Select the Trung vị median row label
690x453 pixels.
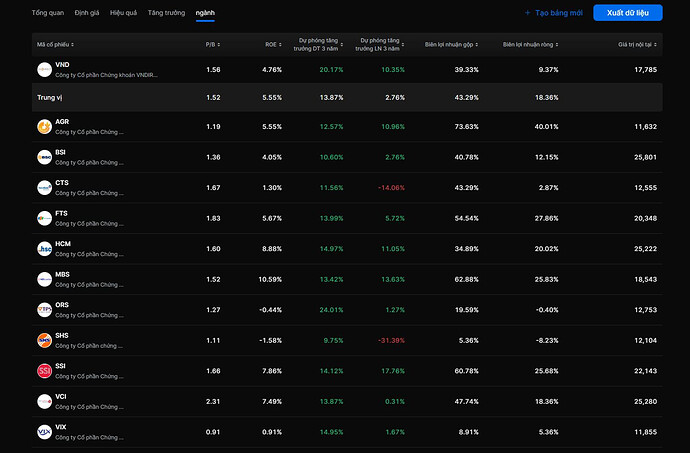pos(49,97)
